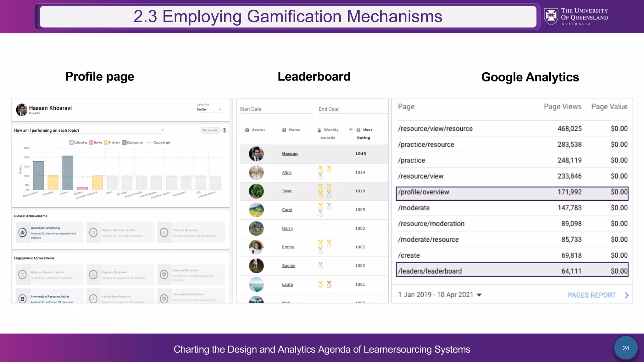The image size is (644, 362).
Task: Toggle the Distinguished legend swatch
Action: click(125, 143)
